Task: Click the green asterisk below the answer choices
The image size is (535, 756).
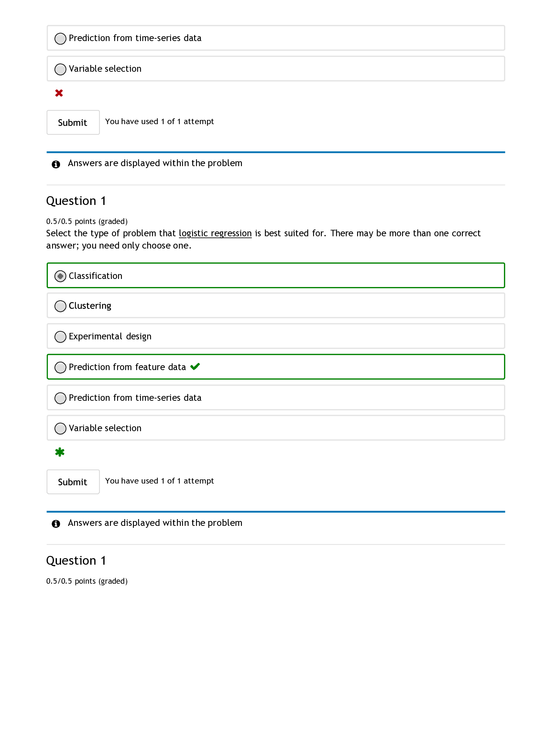Action: tap(60, 453)
